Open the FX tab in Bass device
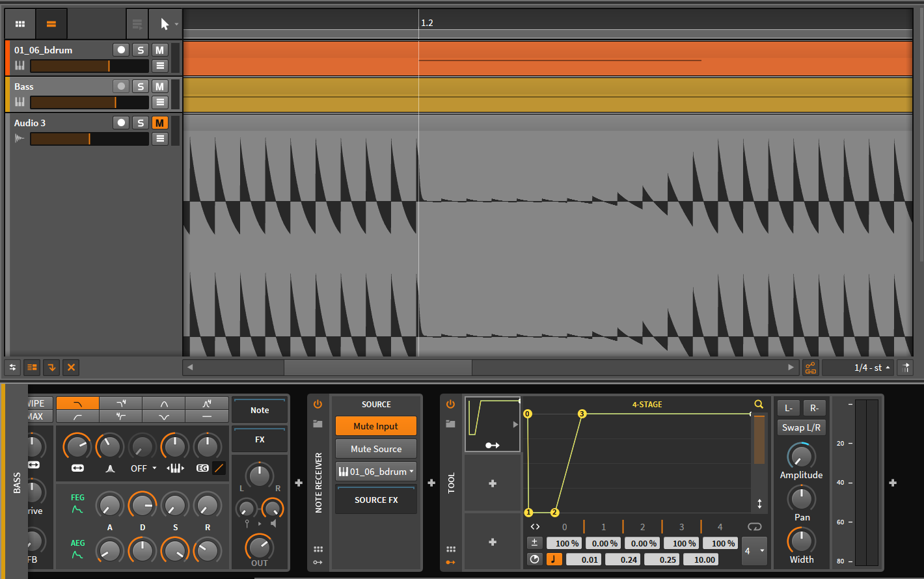Viewport: 924px width, 579px height. pos(260,440)
